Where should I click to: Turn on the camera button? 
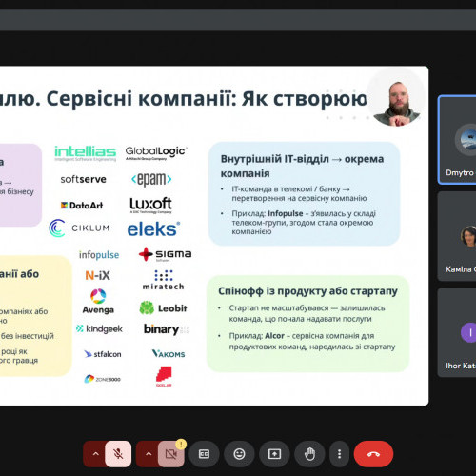[x=171, y=454]
